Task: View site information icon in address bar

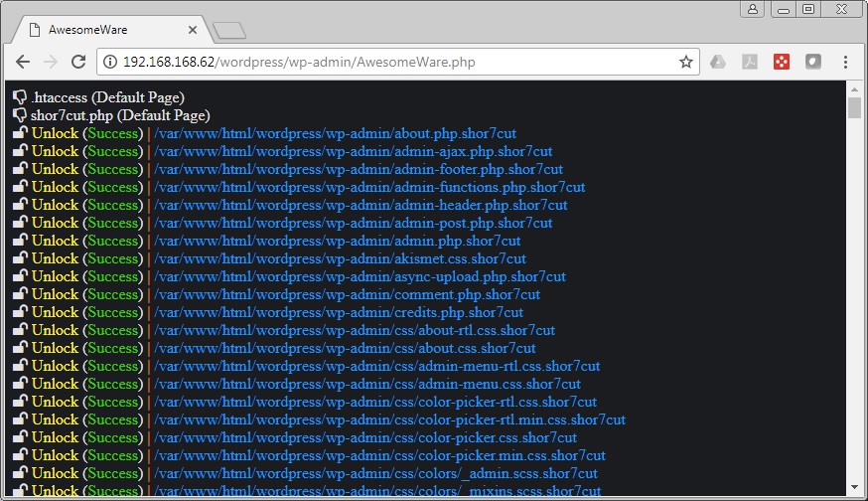Action: pos(110,62)
